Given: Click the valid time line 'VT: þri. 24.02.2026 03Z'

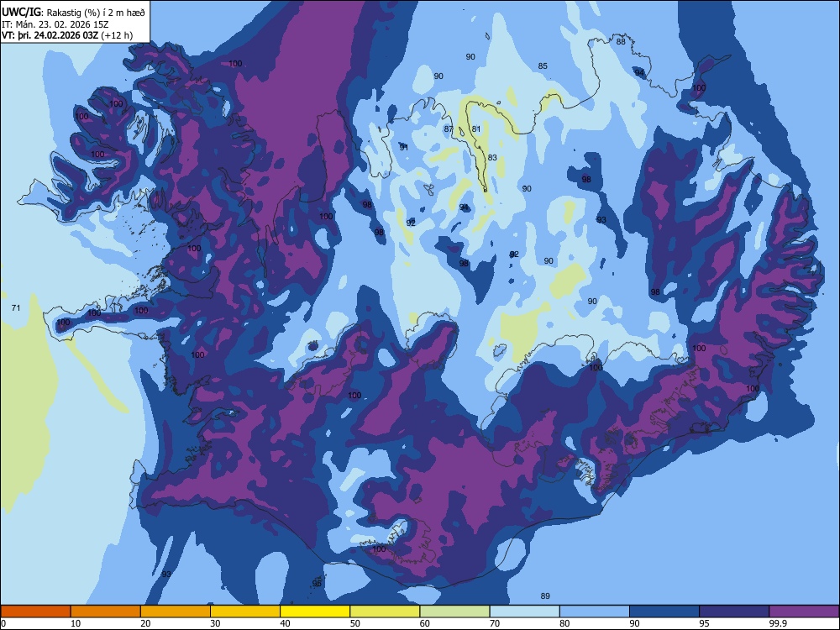Looking at the screenshot, I should [50, 35].
